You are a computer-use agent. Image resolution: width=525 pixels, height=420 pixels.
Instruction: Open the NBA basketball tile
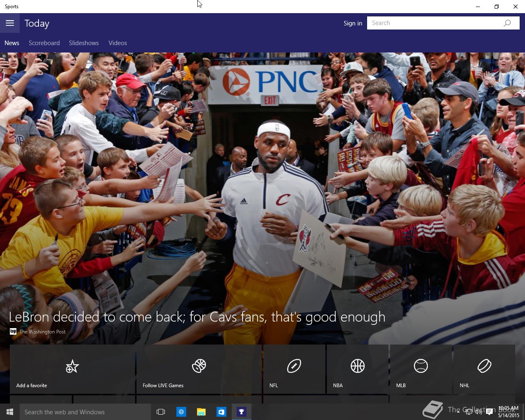[357, 369]
